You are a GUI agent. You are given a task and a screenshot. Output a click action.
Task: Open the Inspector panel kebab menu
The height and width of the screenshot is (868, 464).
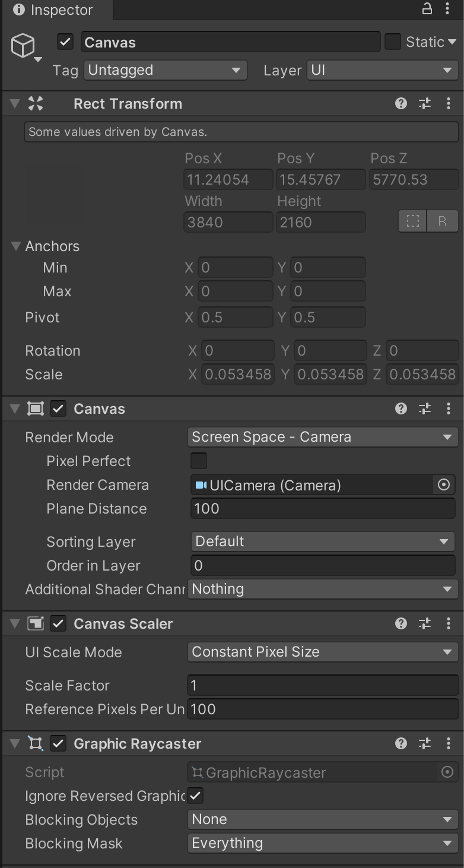(448, 9)
